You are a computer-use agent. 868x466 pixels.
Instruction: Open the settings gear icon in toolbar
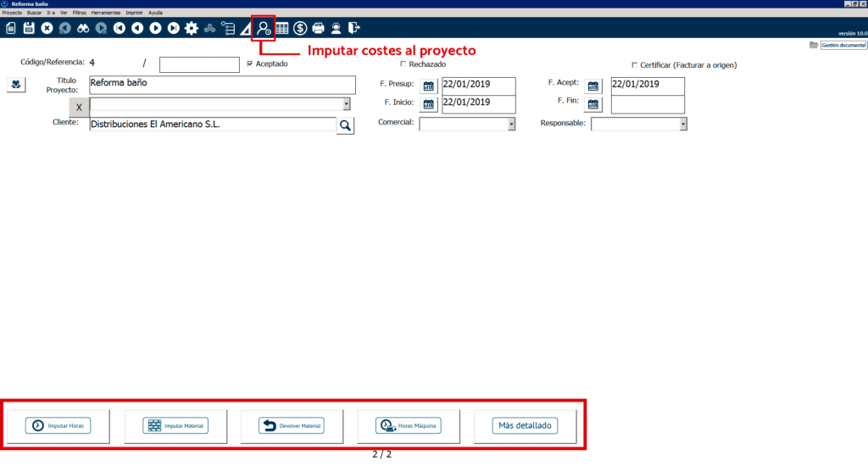(192, 28)
